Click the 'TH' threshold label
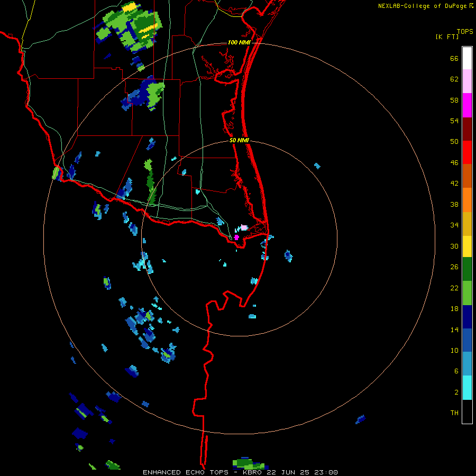The height and width of the screenshot is (476, 476). click(454, 413)
